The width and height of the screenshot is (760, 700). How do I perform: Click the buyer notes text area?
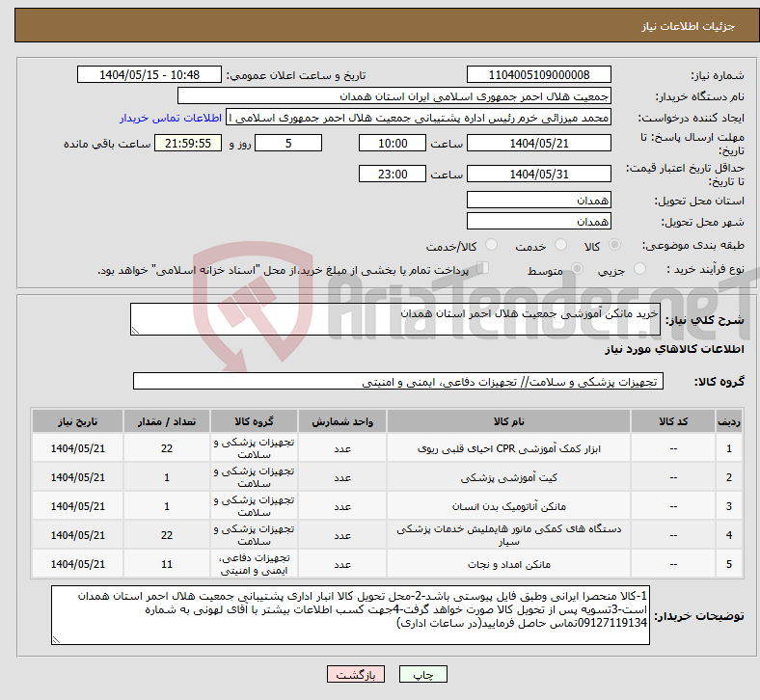tap(350, 615)
